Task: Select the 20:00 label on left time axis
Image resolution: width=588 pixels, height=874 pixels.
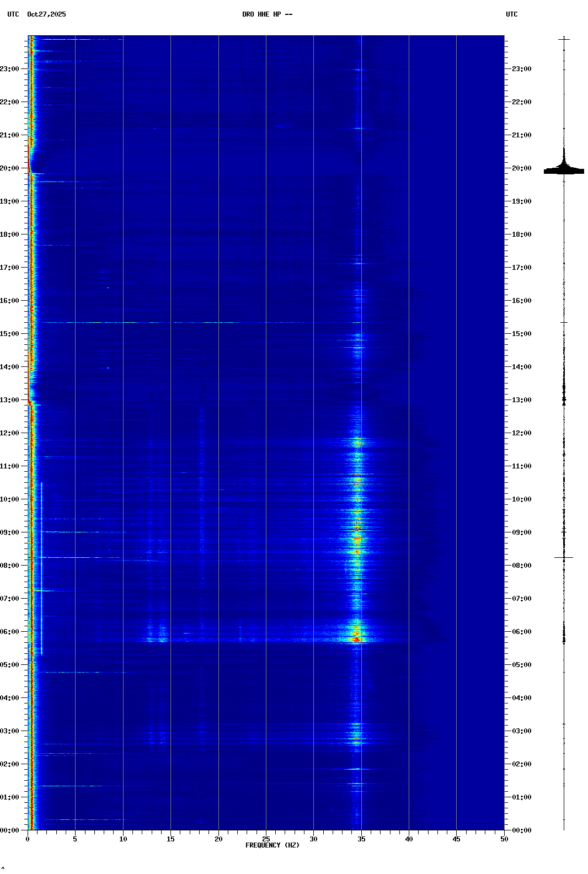Action: click(9, 168)
